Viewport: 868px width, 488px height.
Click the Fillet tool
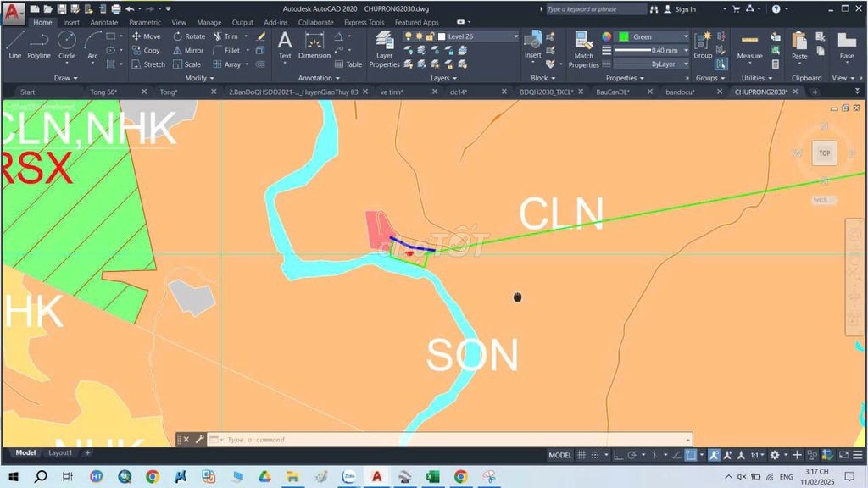(226, 50)
